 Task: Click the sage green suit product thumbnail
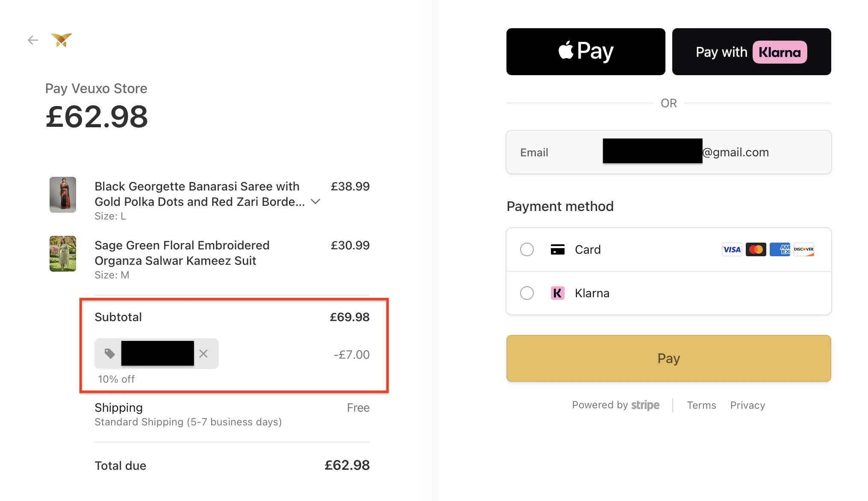pos(62,254)
